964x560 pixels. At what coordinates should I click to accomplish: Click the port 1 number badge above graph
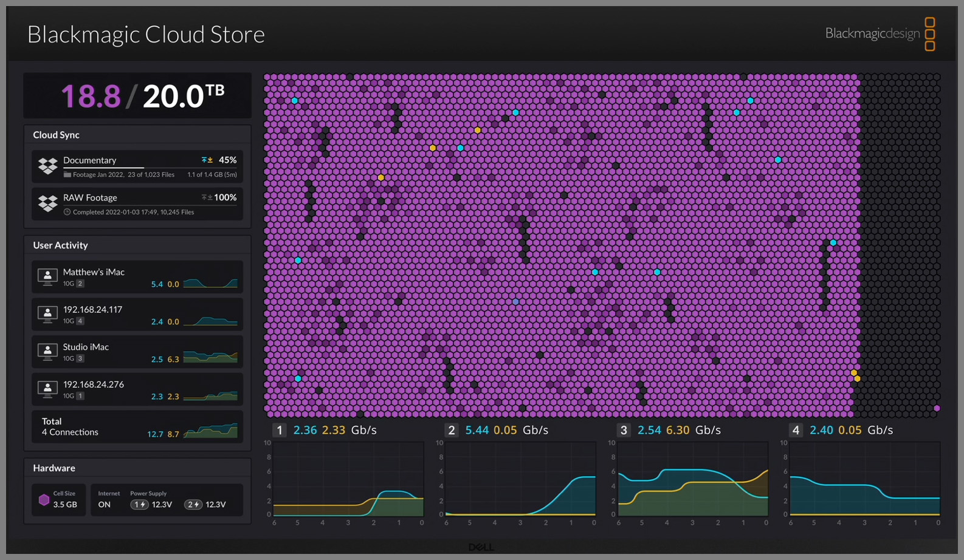[279, 430]
